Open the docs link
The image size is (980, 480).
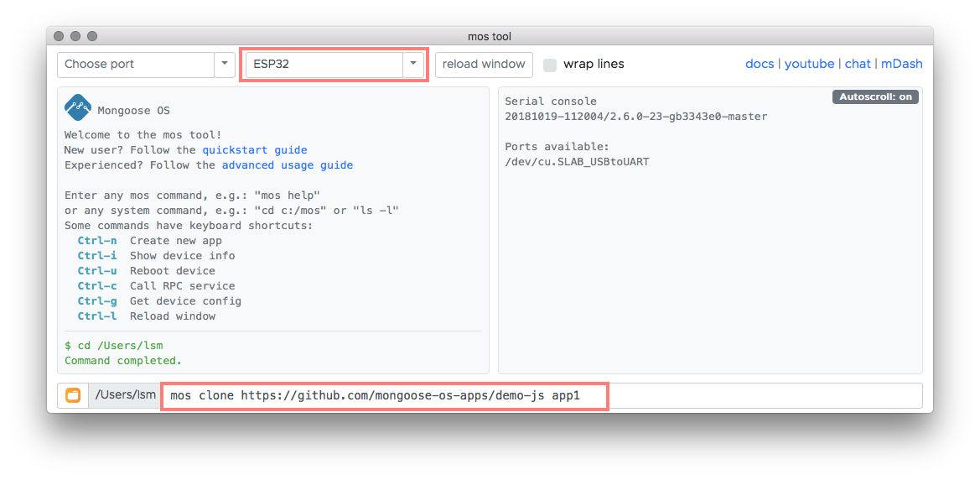(x=760, y=64)
